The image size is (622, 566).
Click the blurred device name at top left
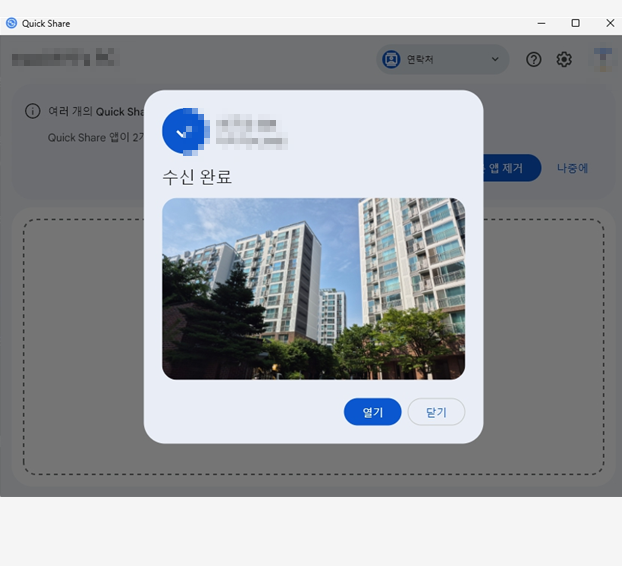point(64,57)
